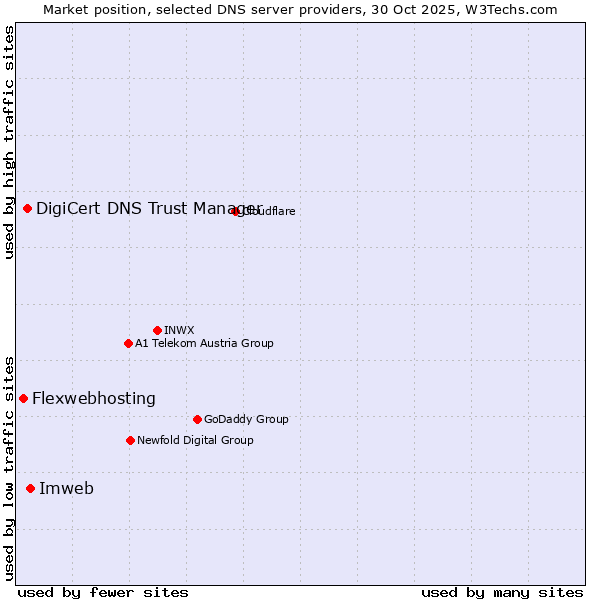
Task: Click the INWX text label
Action: 179,330
